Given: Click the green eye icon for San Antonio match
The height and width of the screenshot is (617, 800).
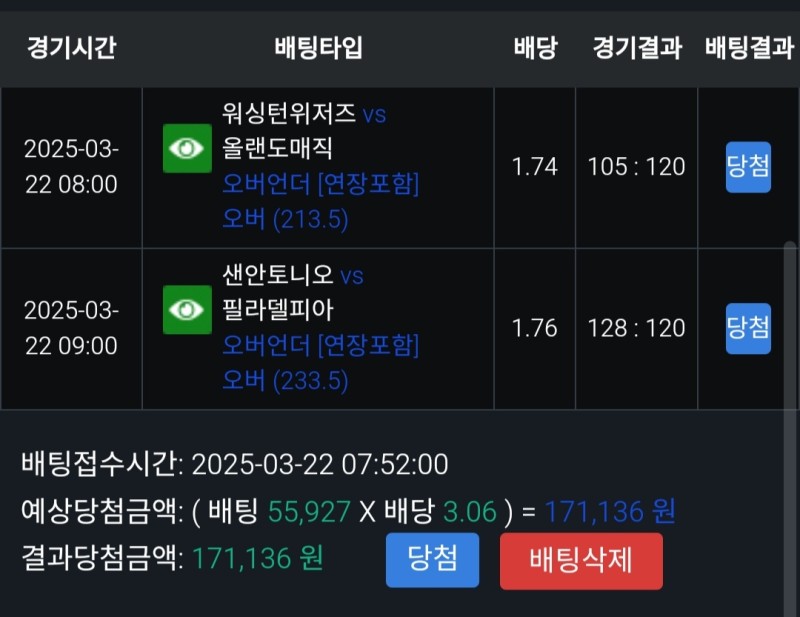Looking at the screenshot, I should tap(187, 310).
